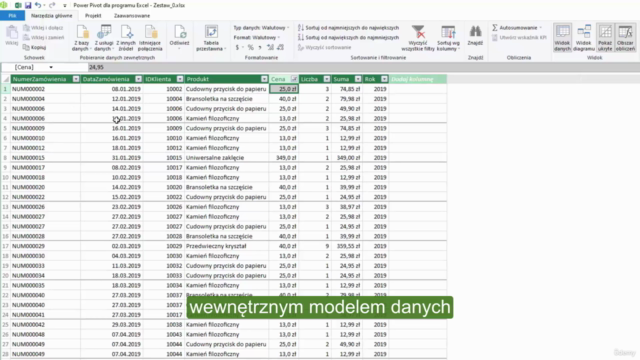Click Utwórz wskaźnik KPI

pos(519,38)
